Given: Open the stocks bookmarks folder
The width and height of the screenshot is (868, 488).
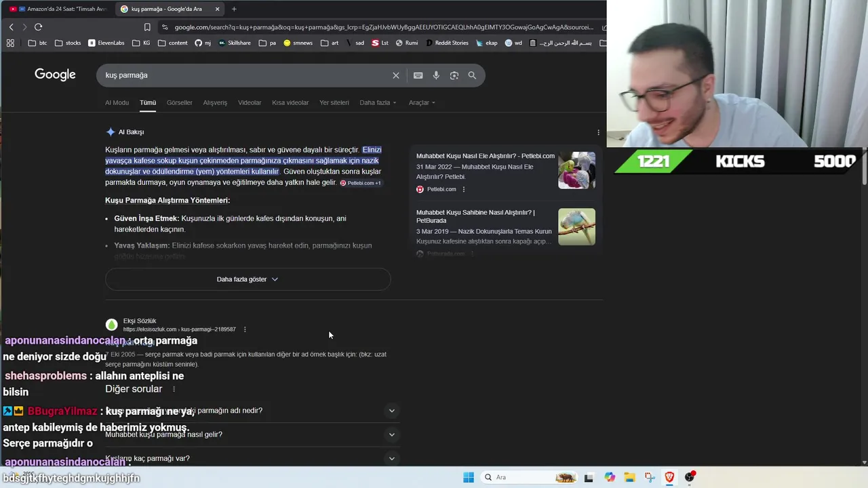Looking at the screenshot, I should coord(68,43).
